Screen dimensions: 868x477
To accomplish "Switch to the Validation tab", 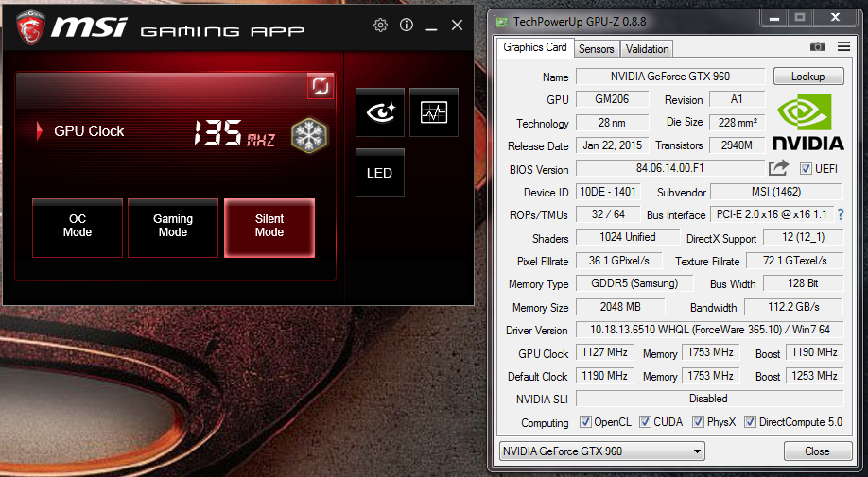I will point(647,48).
